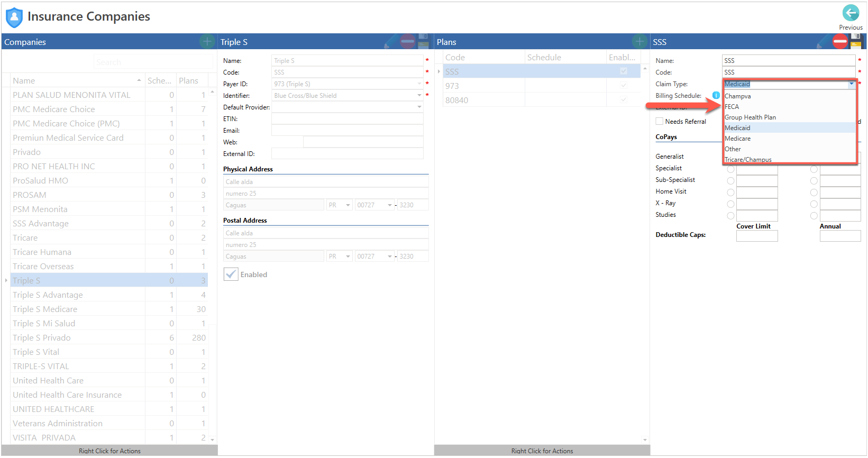
Task: Add a new plan with plus icon
Action: pos(639,41)
